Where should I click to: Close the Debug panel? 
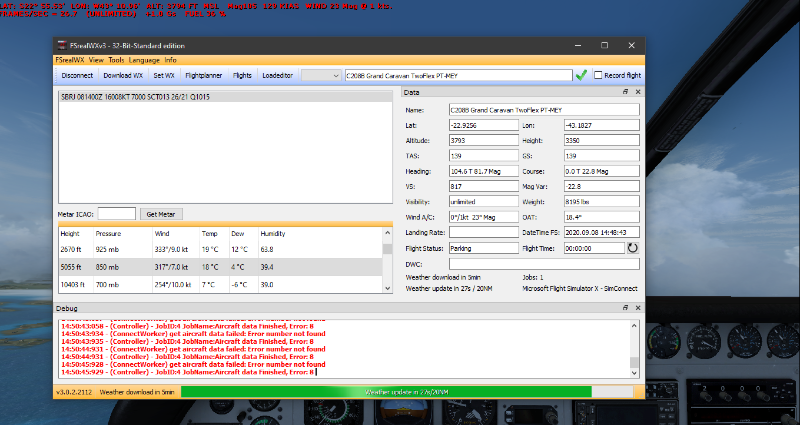[x=638, y=308]
